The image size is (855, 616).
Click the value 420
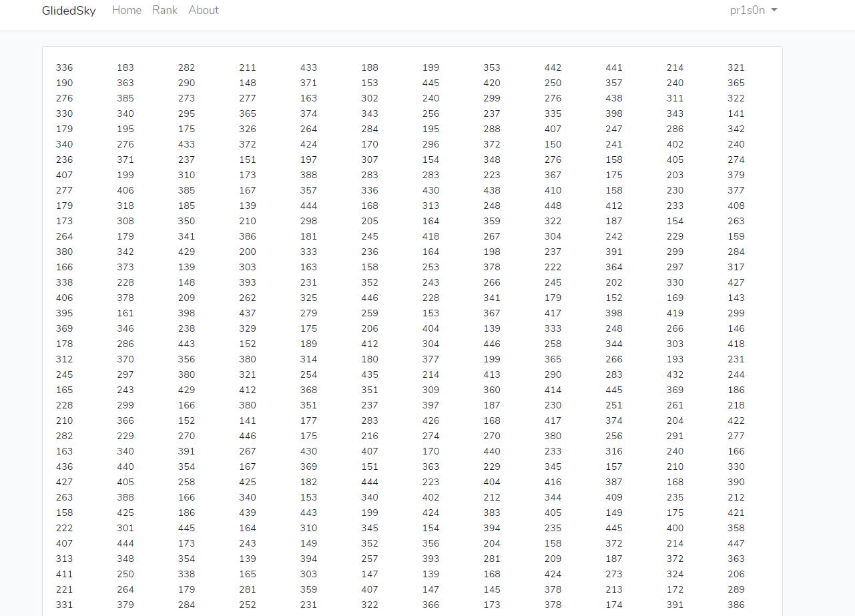[x=492, y=83]
